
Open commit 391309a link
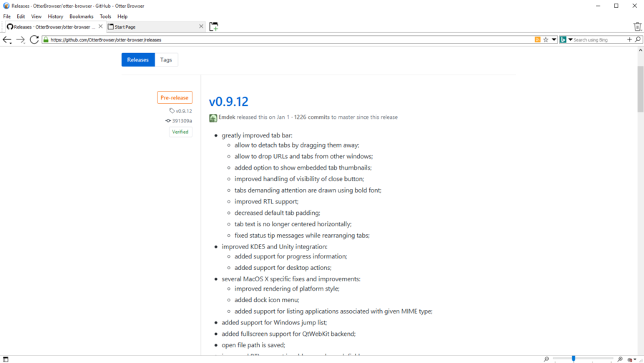(x=182, y=121)
